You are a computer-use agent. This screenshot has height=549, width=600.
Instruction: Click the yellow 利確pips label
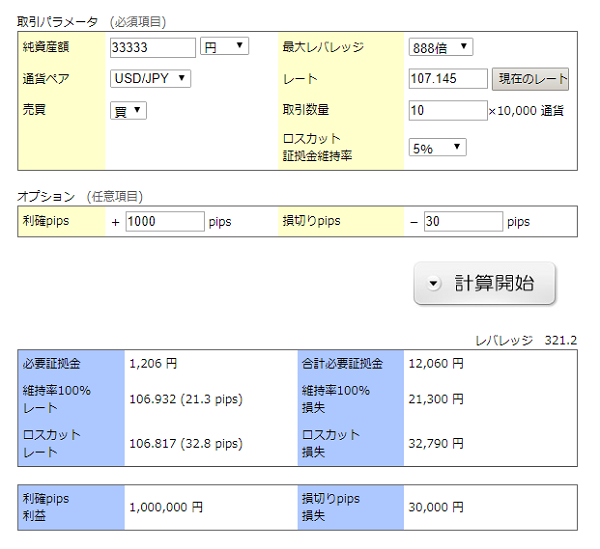(x=46, y=221)
